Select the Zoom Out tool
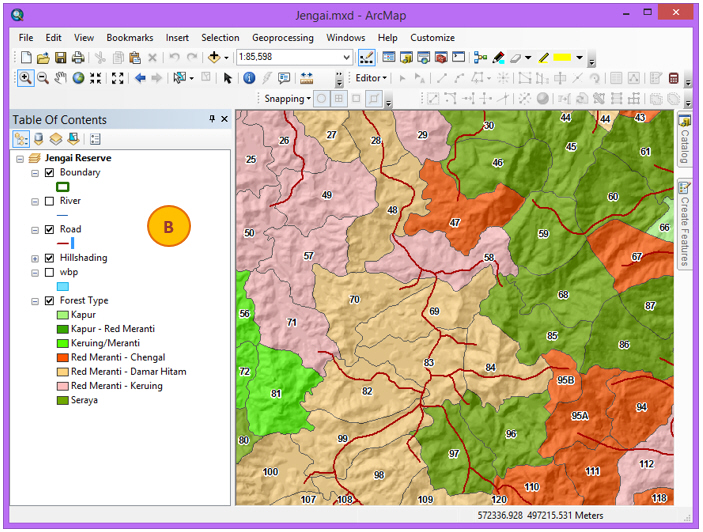Viewport: 703px width, 532px height. (x=43, y=78)
